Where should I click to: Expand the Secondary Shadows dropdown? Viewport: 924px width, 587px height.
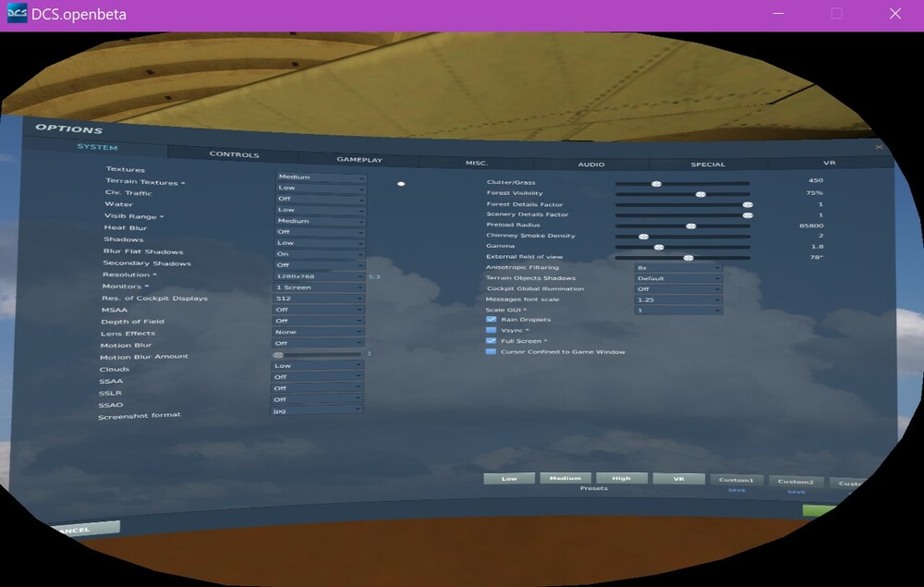click(320, 265)
